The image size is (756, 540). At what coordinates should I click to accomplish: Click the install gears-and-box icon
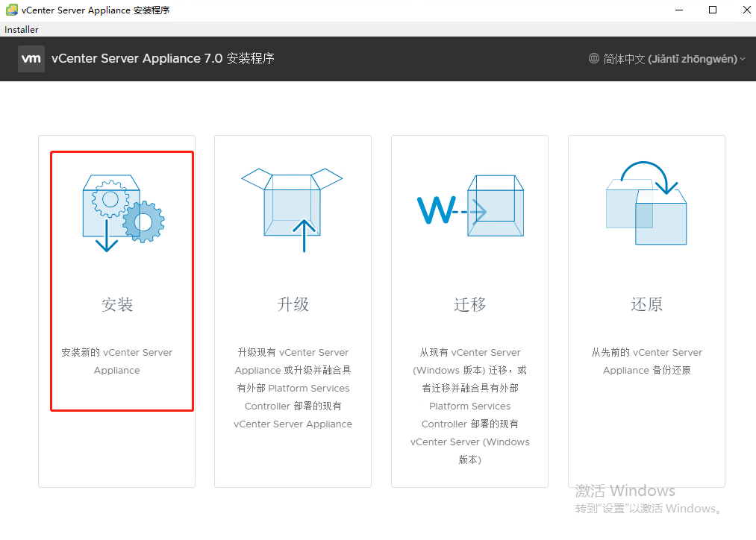123,213
